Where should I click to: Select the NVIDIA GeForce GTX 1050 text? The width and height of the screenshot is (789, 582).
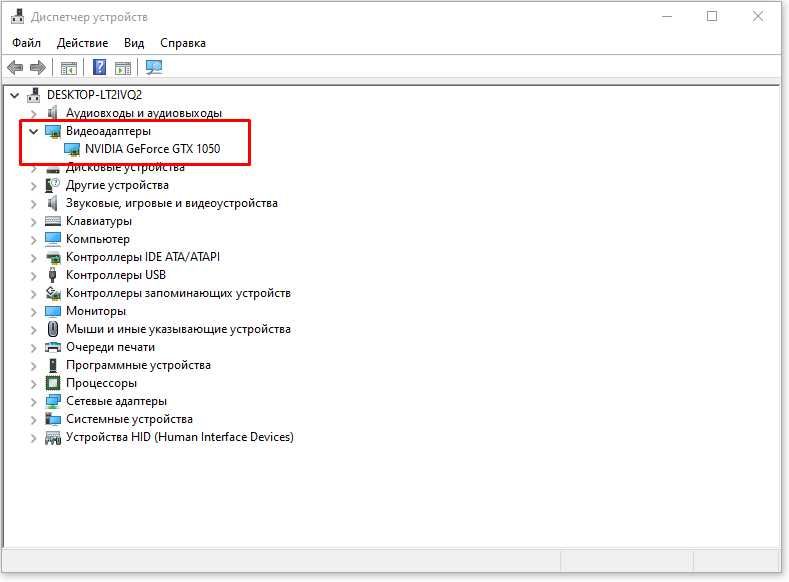pos(152,149)
